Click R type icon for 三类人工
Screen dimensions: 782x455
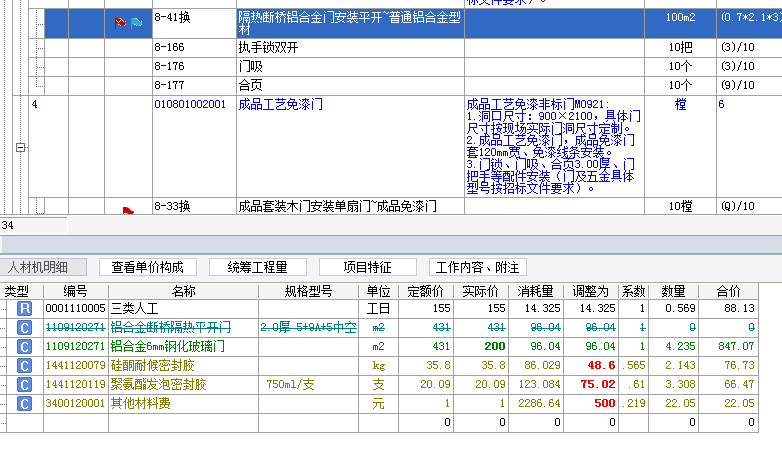tap(24, 309)
